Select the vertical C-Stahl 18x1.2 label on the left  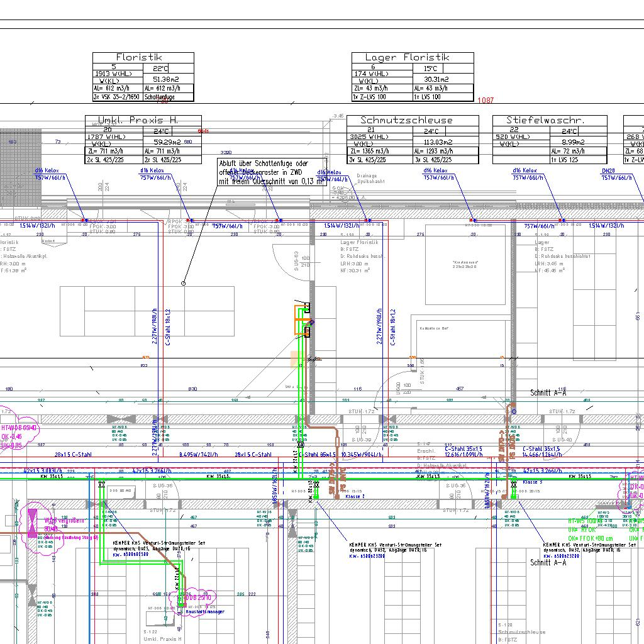pyautogui.click(x=168, y=328)
